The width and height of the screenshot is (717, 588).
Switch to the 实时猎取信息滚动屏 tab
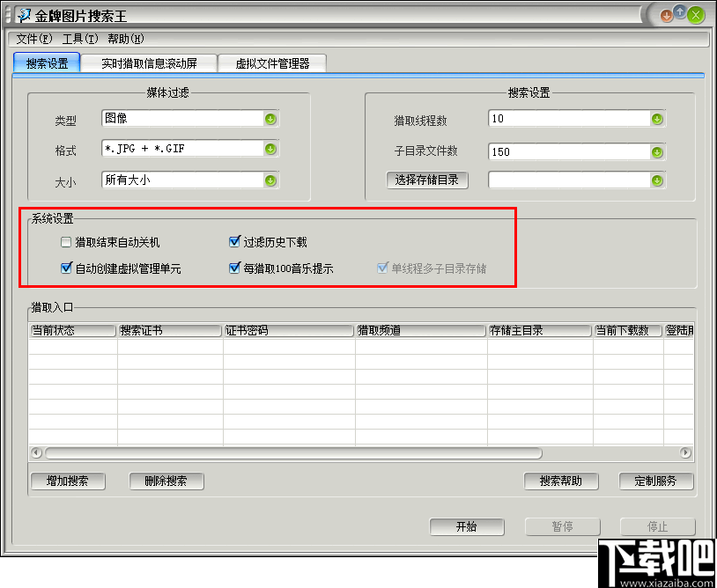click(149, 62)
